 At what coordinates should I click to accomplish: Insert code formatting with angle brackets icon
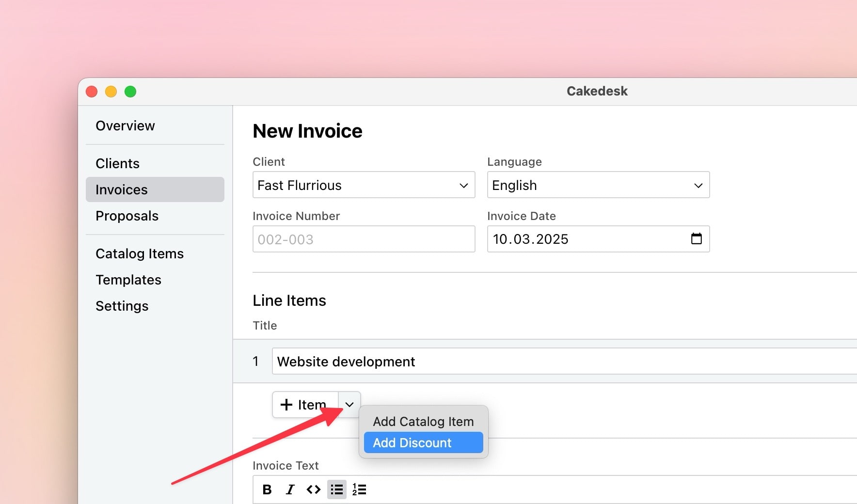tap(313, 489)
